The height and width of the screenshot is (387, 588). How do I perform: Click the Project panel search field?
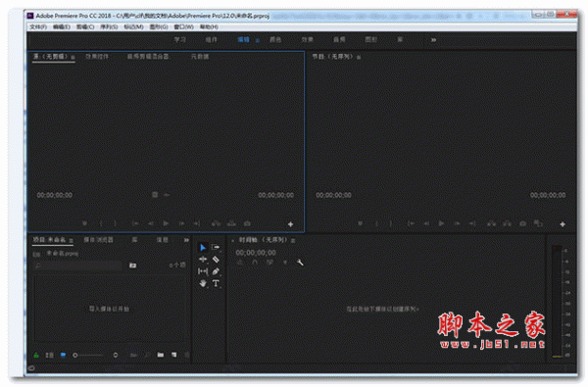tap(78, 266)
